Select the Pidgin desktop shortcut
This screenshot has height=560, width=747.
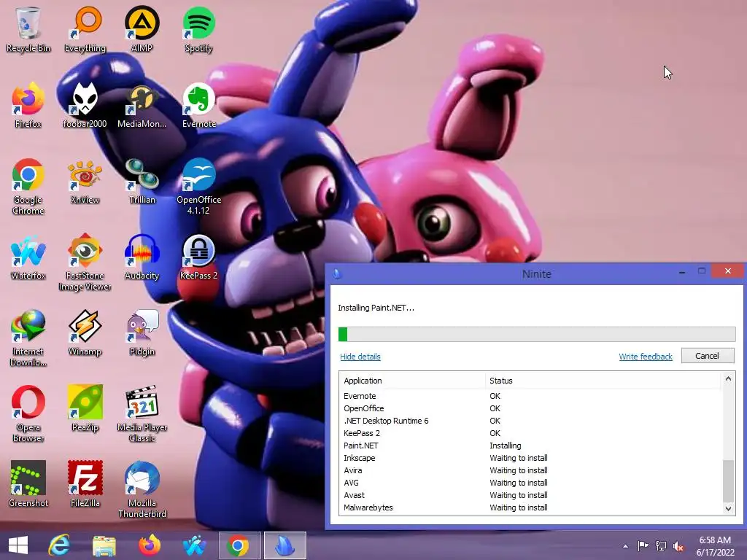[x=142, y=332]
